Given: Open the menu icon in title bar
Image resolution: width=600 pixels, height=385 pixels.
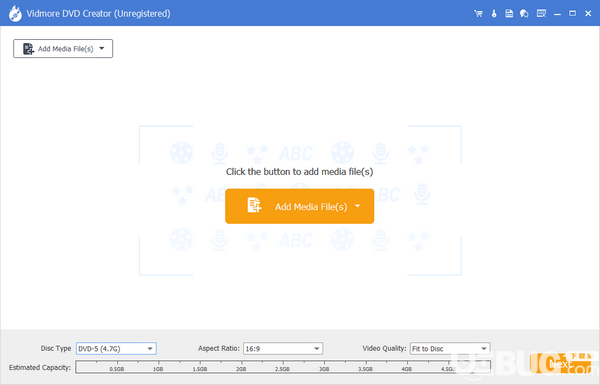Looking at the screenshot, I should (x=541, y=13).
